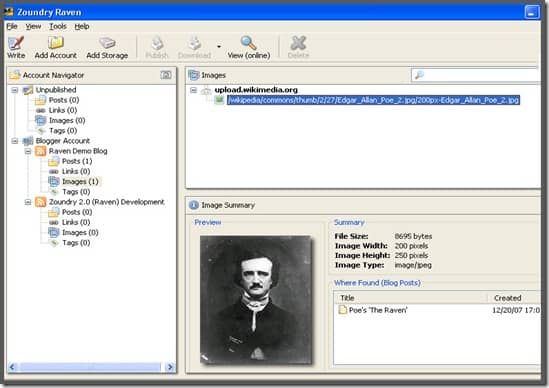This screenshot has height=388, width=549.
Task: Select Zoundry 2.0 (Raven) Development blog
Action: (106, 202)
